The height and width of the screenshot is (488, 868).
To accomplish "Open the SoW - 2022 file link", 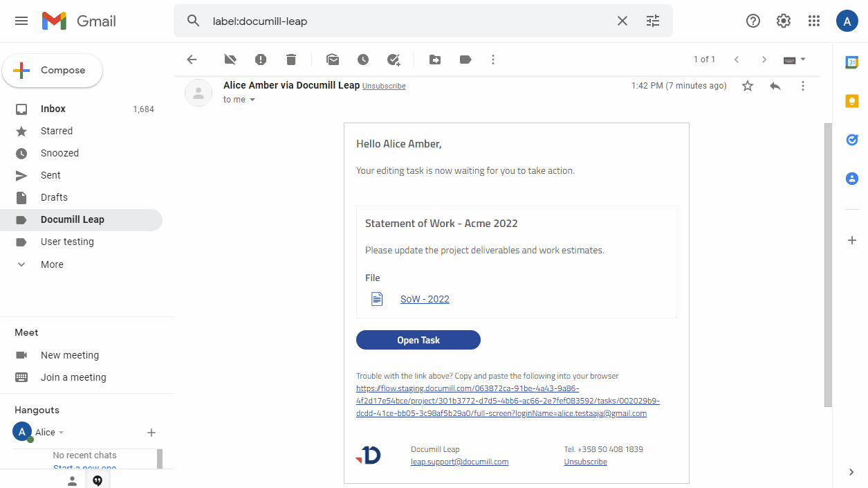I will coord(424,298).
